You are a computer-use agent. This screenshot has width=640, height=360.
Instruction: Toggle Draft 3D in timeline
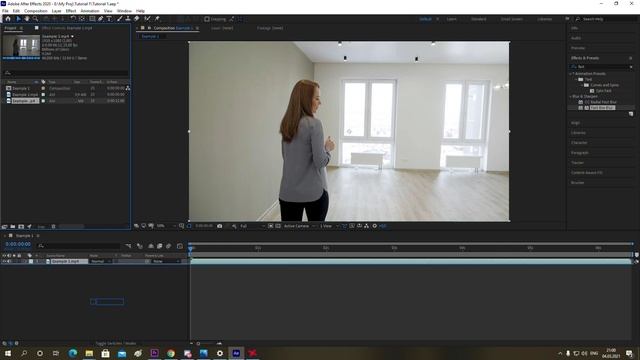tap(140, 246)
